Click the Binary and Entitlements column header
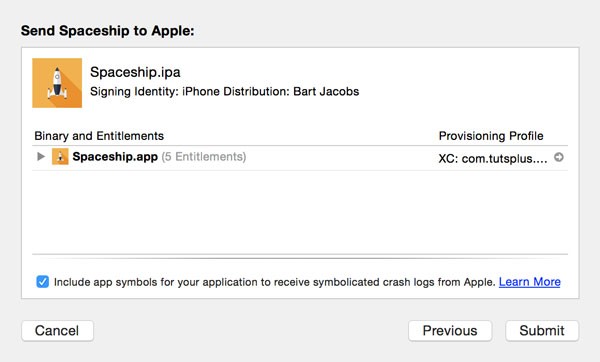Screen dimensions: 600x362 [x=99, y=136]
